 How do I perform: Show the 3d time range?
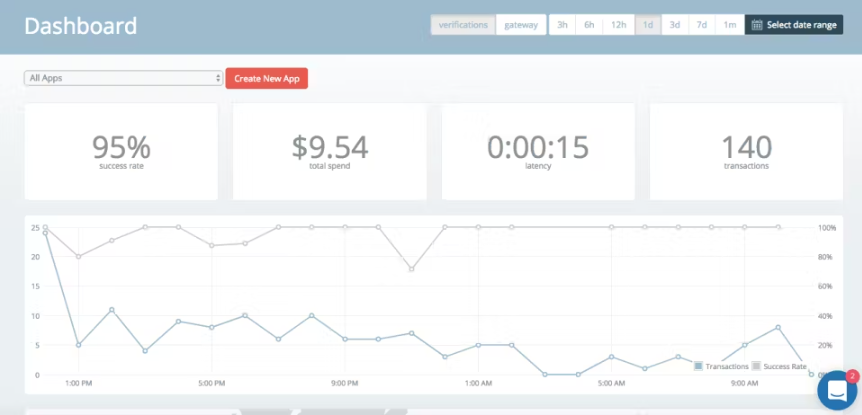[x=675, y=25]
